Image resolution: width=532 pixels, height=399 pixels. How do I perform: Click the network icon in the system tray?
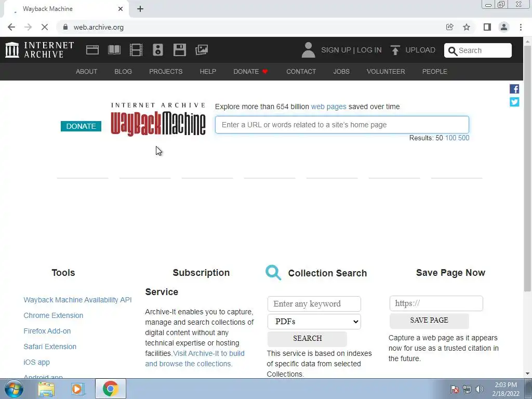467,389
